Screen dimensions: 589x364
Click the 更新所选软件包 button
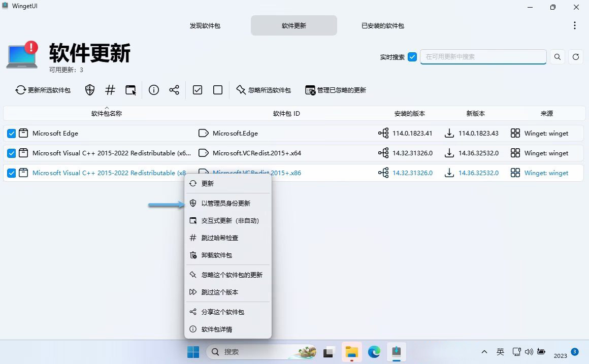[43, 90]
